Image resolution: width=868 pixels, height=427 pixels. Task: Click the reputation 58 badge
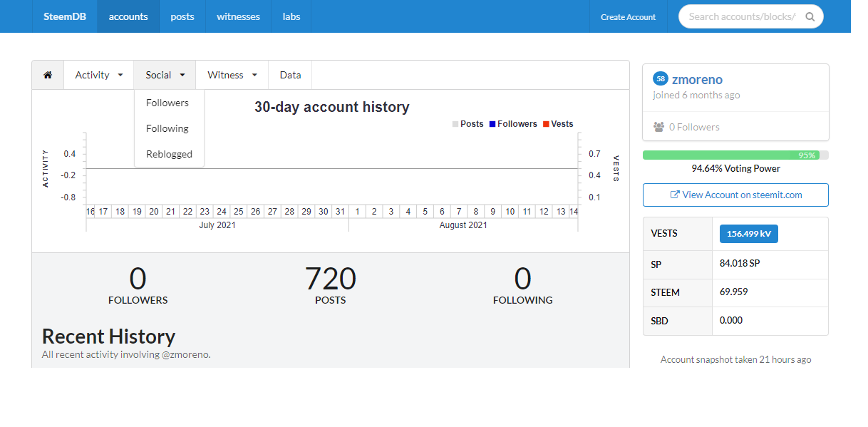tap(661, 79)
